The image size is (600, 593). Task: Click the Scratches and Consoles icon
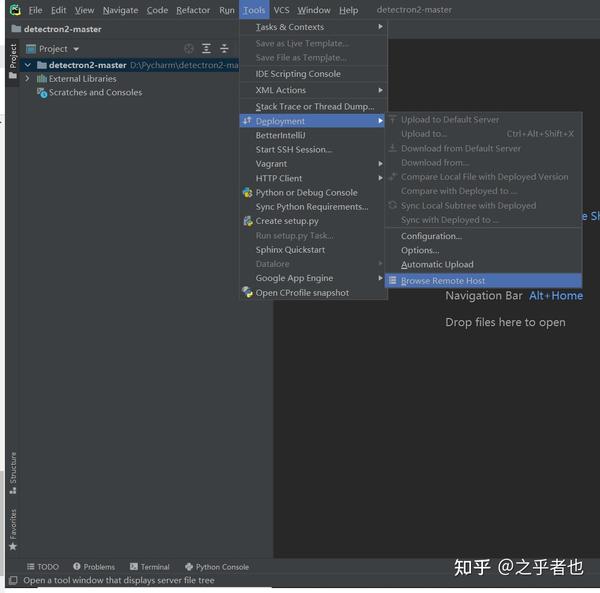click(x=42, y=93)
